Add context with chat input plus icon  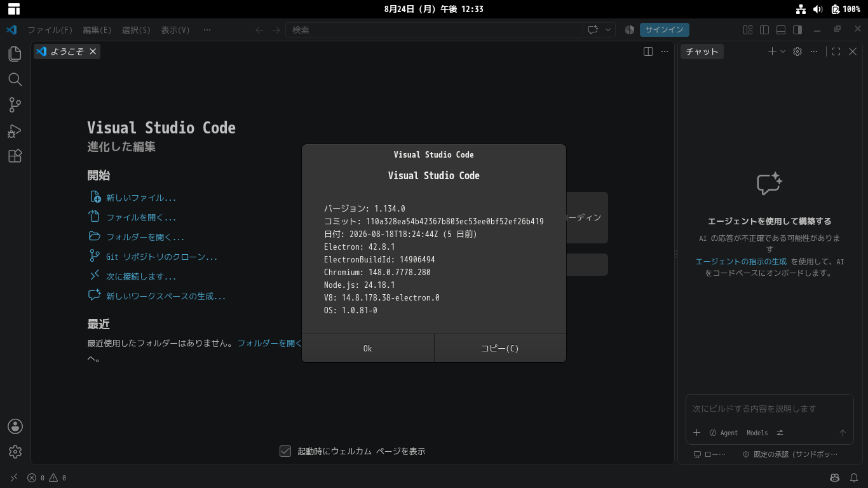(696, 433)
